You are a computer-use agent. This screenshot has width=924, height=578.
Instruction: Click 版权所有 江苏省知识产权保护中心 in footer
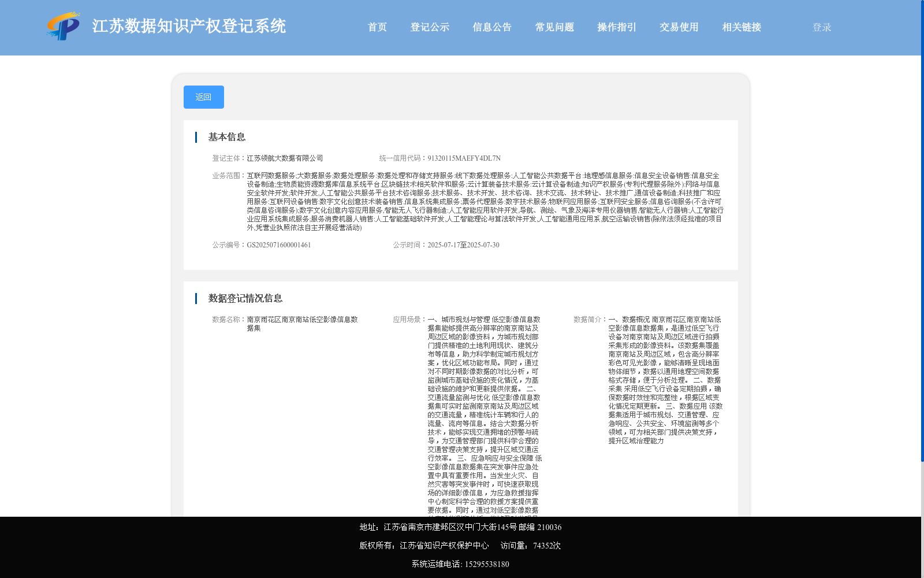tap(424, 546)
